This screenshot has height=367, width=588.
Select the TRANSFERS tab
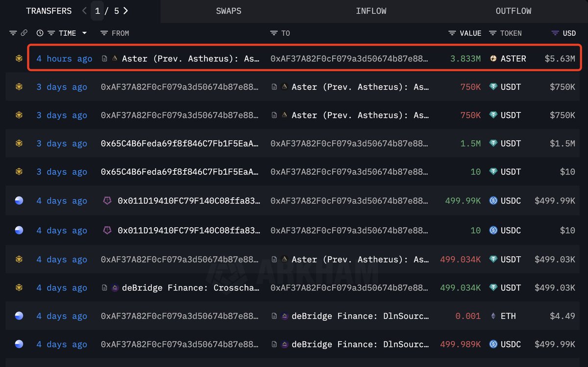tap(49, 11)
